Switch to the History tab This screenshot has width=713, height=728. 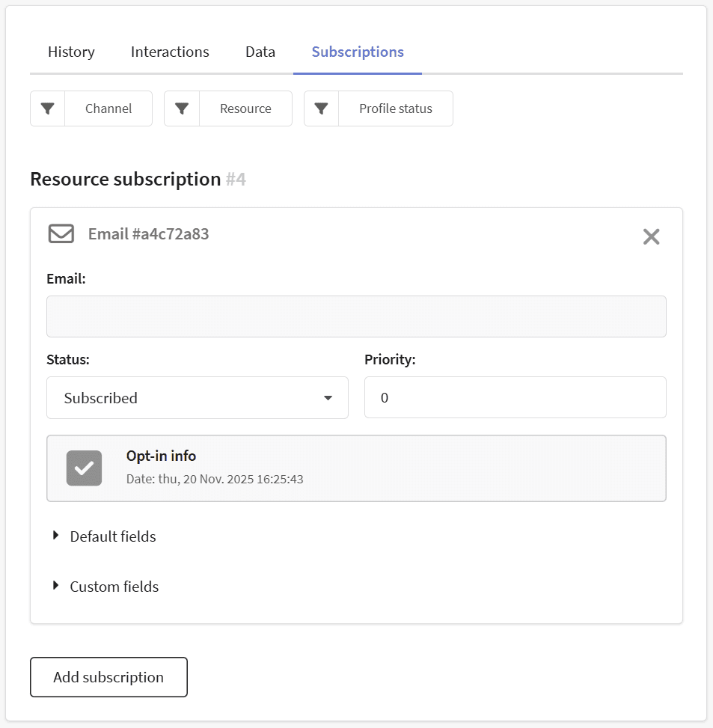70,52
